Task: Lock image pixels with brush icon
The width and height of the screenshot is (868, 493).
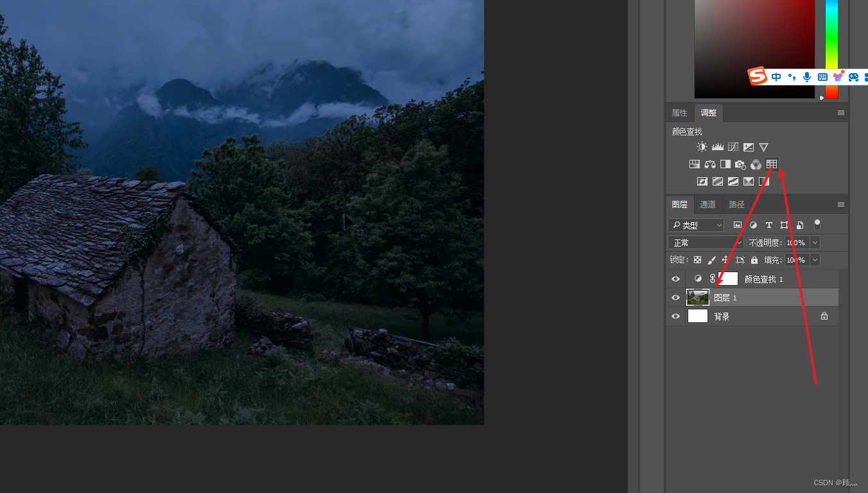Action: pyautogui.click(x=711, y=260)
